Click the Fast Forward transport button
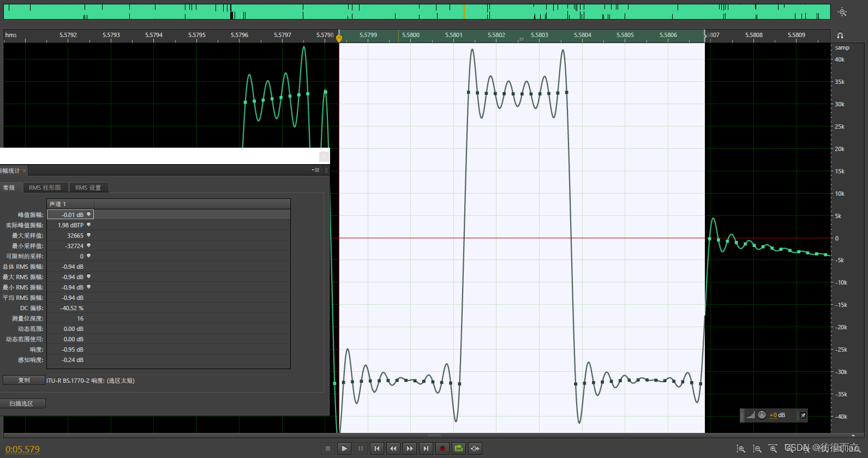 point(410,448)
